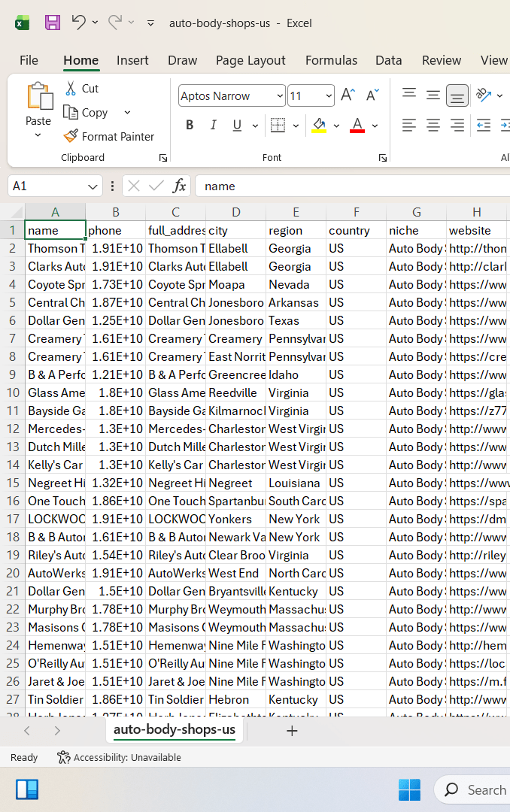Align text left

pyautogui.click(x=409, y=125)
